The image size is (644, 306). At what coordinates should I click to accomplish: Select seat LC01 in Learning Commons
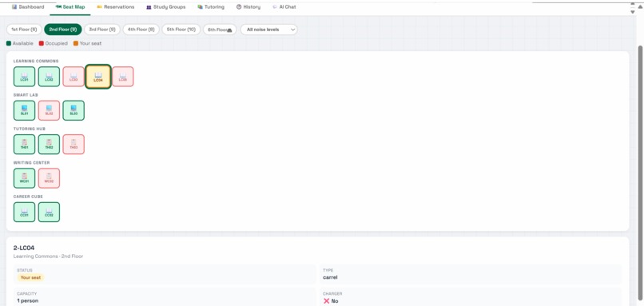pyautogui.click(x=24, y=77)
